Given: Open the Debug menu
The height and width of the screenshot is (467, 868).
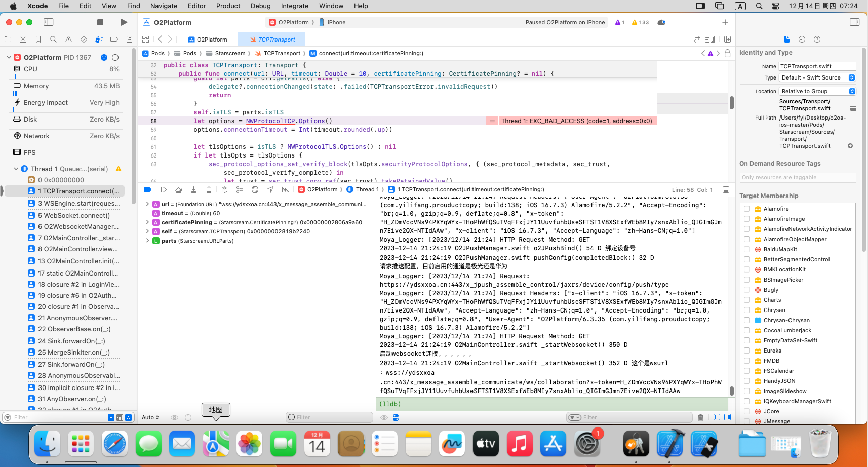Looking at the screenshot, I should tap(260, 6).
